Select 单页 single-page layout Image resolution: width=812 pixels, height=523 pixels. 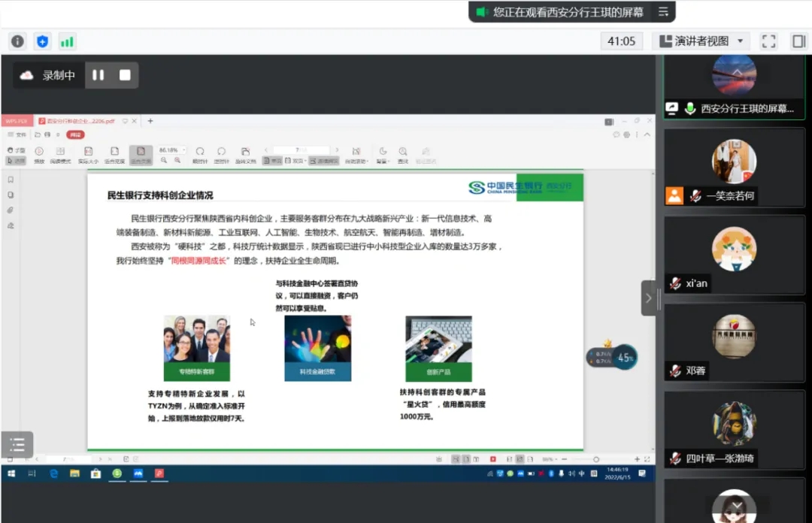[272, 161]
